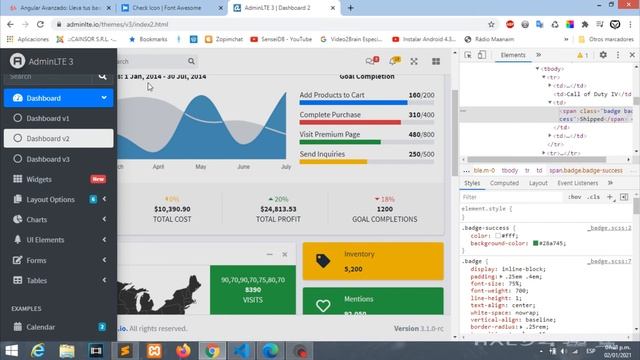
Task: Click the Calendar icon in sidebar
Action: [18, 327]
